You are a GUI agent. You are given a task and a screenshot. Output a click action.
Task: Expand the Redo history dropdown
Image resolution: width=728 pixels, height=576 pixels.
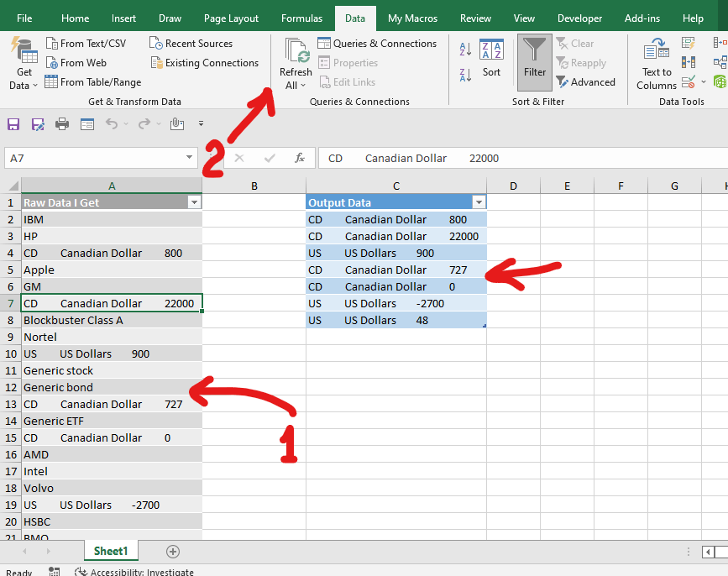(159, 124)
